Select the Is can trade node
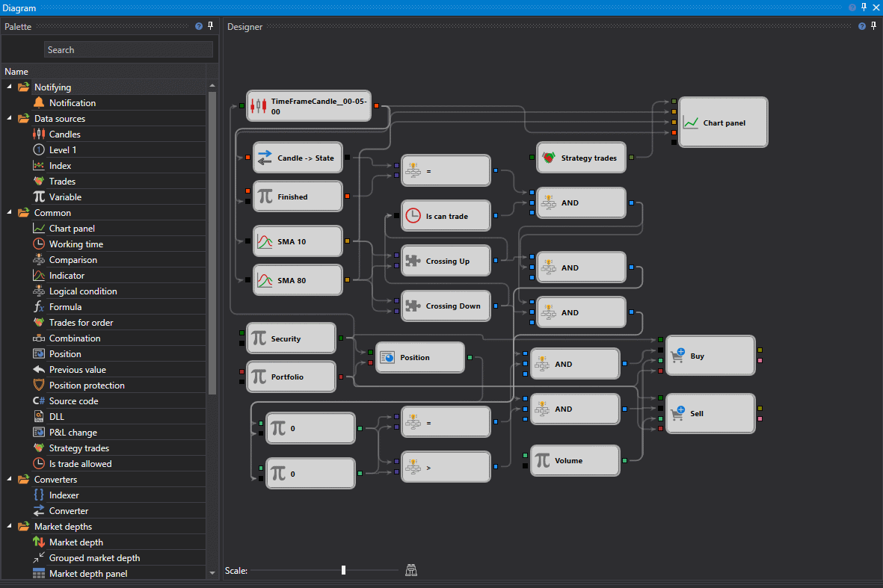Screen dimensions: 883x588 pyautogui.click(x=446, y=216)
